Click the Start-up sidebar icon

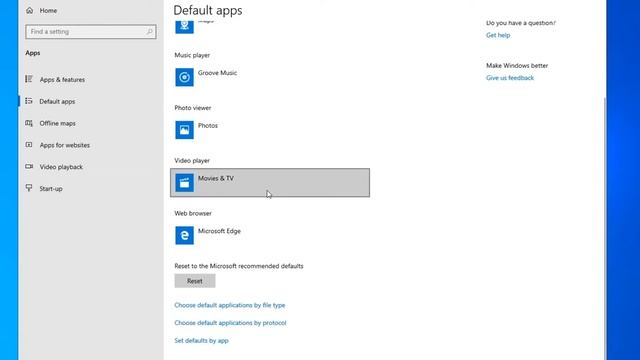tap(29, 188)
